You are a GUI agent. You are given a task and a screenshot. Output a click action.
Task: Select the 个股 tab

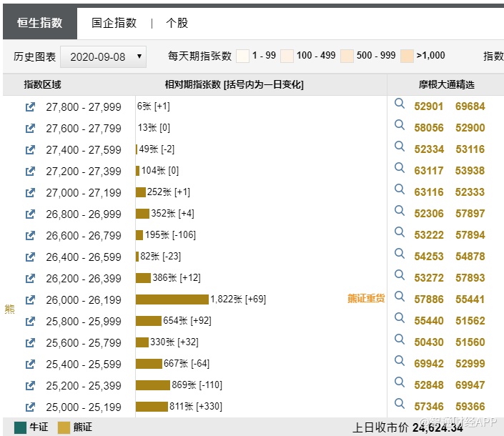177,23
